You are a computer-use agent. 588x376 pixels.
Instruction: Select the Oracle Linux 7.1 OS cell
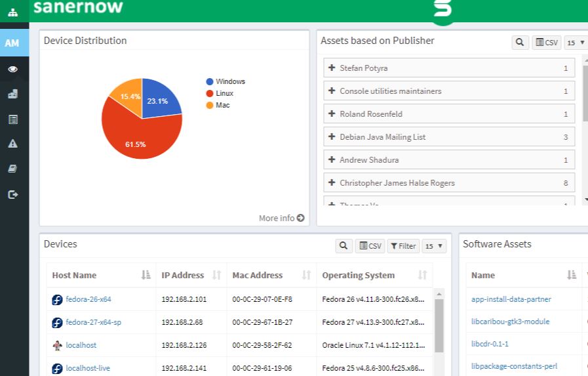click(x=374, y=345)
